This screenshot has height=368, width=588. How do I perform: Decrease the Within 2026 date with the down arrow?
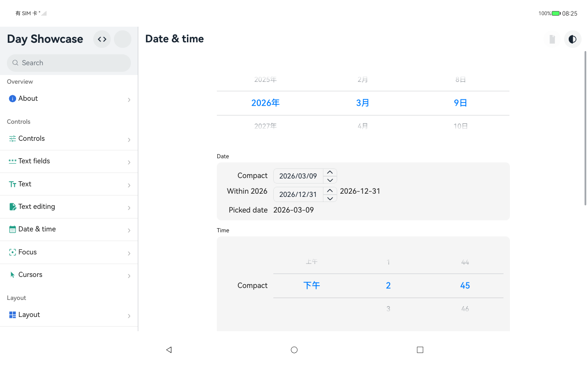point(330,198)
